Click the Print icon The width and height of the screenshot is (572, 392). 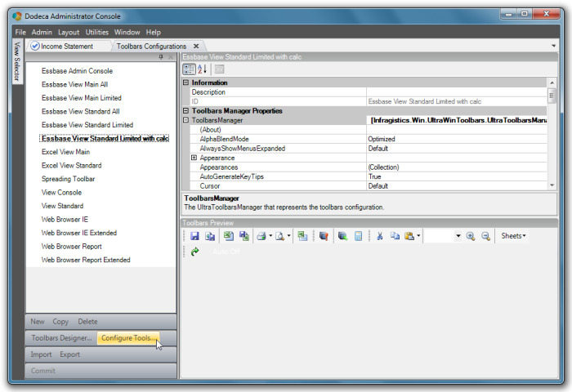(x=261, y=236)
